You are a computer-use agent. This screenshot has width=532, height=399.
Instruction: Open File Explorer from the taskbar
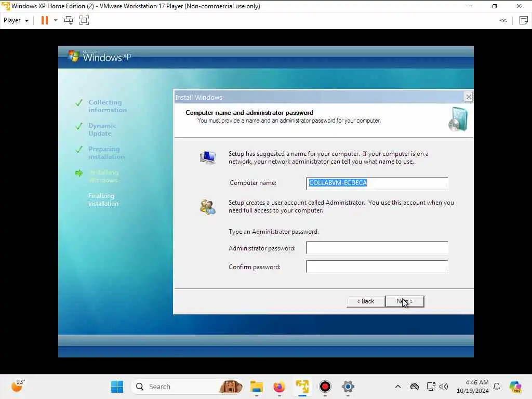pyautogui.click(x=257, y=387)
